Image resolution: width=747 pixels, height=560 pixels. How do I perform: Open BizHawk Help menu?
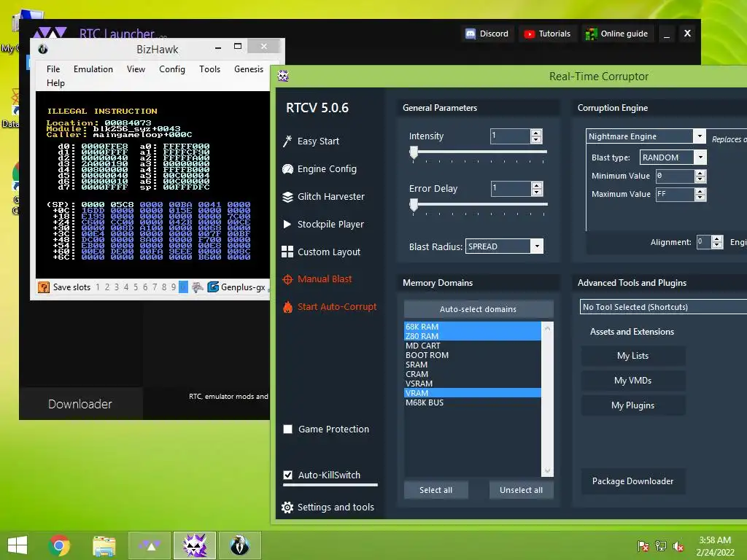tap(55, 83)
